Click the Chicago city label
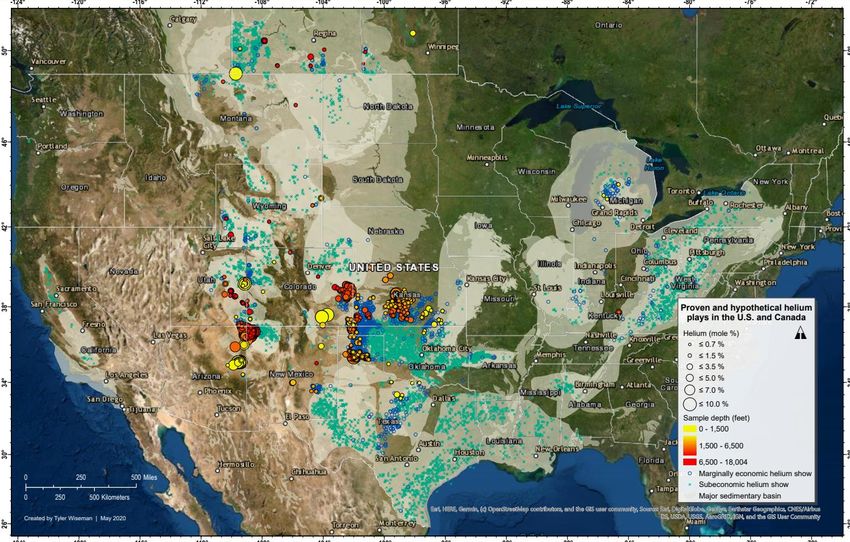The height and width of the screenshot is (542, 850). (x=587, y=223)
